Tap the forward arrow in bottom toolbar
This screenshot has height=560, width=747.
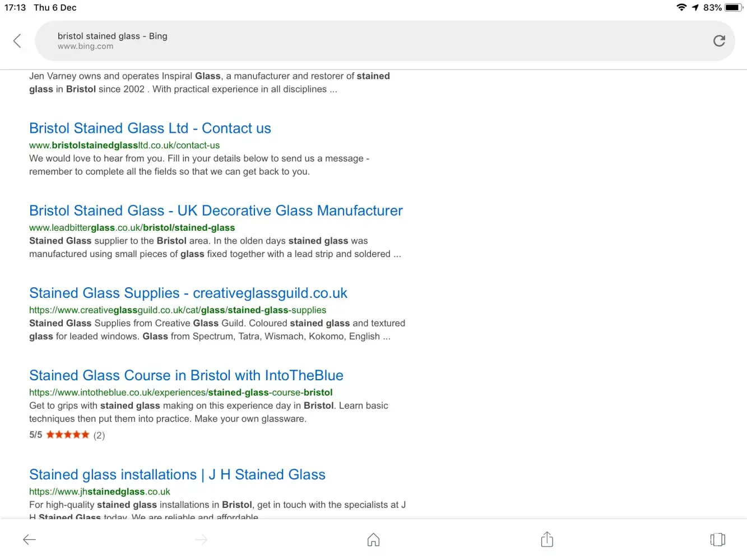tap(201, 539)
